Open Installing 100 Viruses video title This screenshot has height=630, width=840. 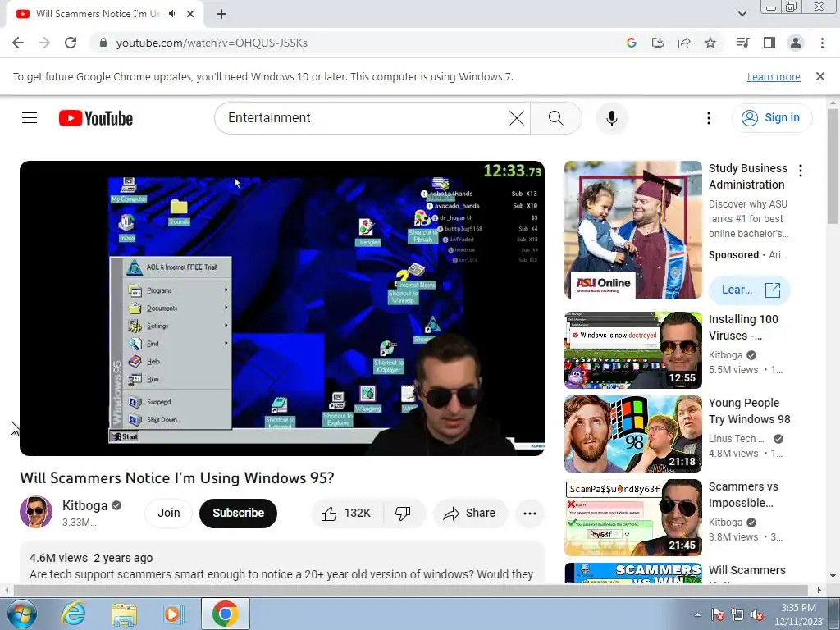click(x=743, y=327)
